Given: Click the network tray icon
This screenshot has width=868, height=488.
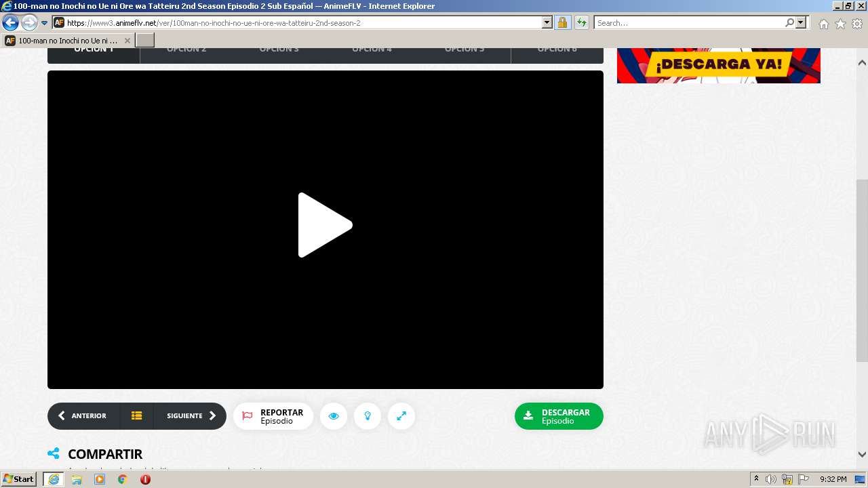Looking at the screenshot, I should click(x=787, y=479).
